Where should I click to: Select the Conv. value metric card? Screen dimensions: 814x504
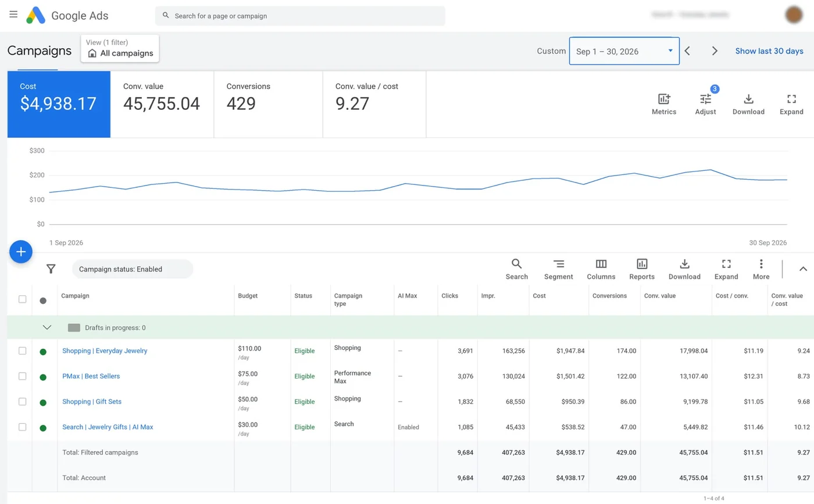coord(162,105)
